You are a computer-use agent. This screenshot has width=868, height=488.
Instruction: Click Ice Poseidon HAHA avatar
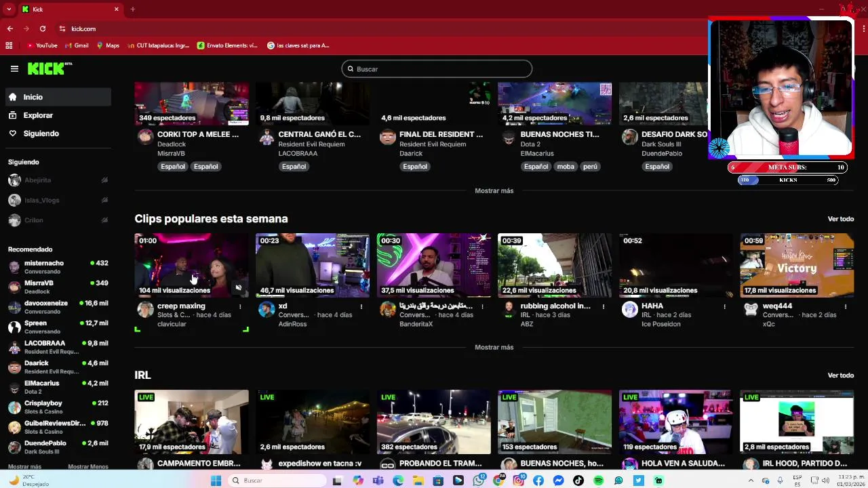630,310
